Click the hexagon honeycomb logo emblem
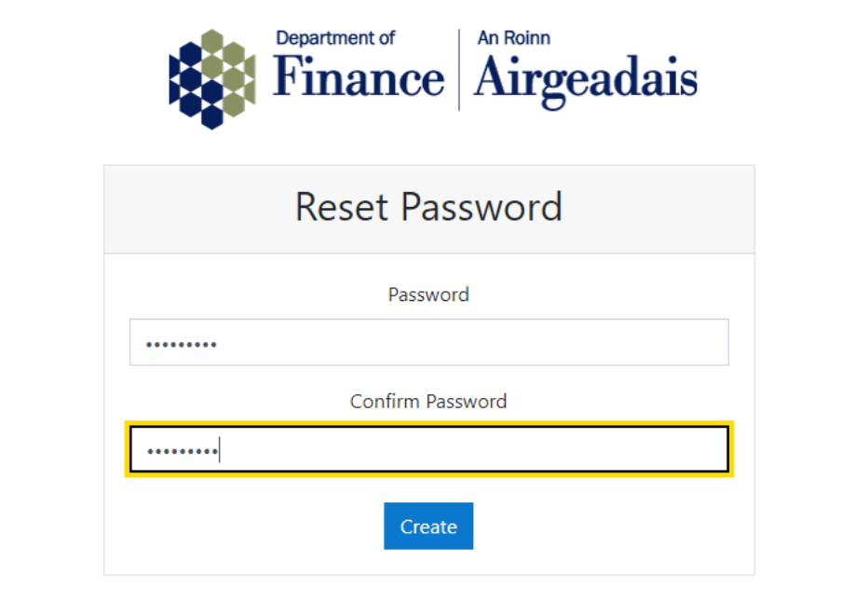 212,79
